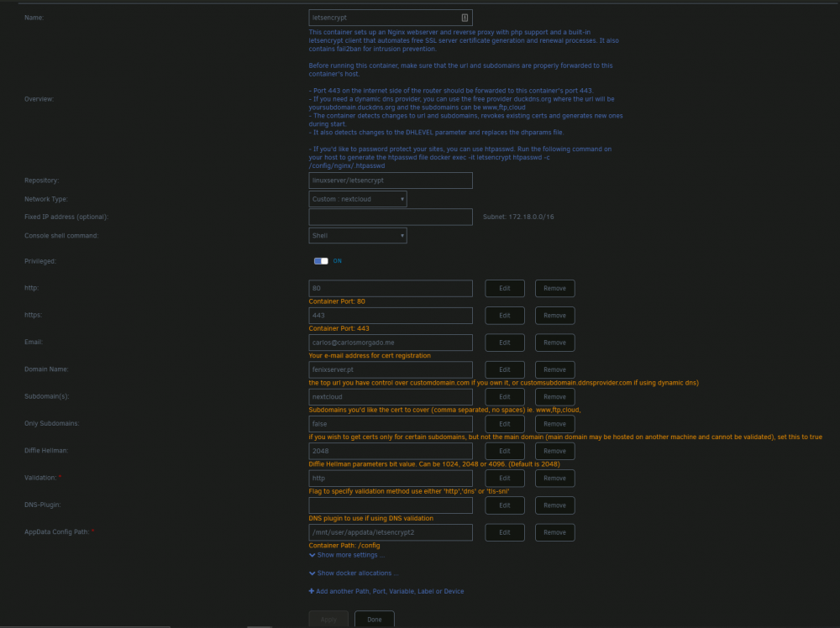Image resolution: width=840 pixels, height=628 pixels.
Task: Remove the AppData Config Path
Action: pyautogui.click(x=555, y=532)
